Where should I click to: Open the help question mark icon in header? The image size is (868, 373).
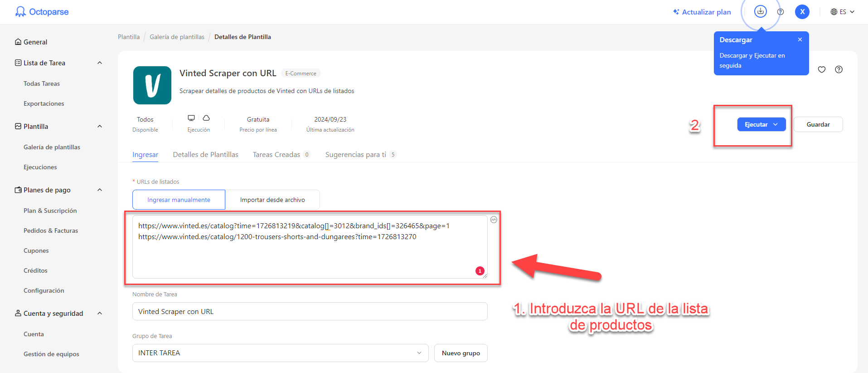[x=780, y=12]
